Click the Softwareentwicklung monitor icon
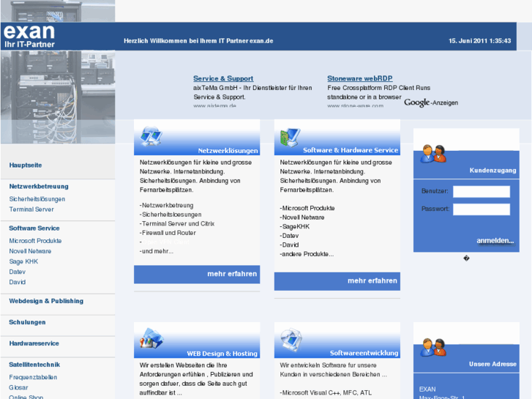The width and height of the screenshot is (532, 399). [x=291, y=339]
